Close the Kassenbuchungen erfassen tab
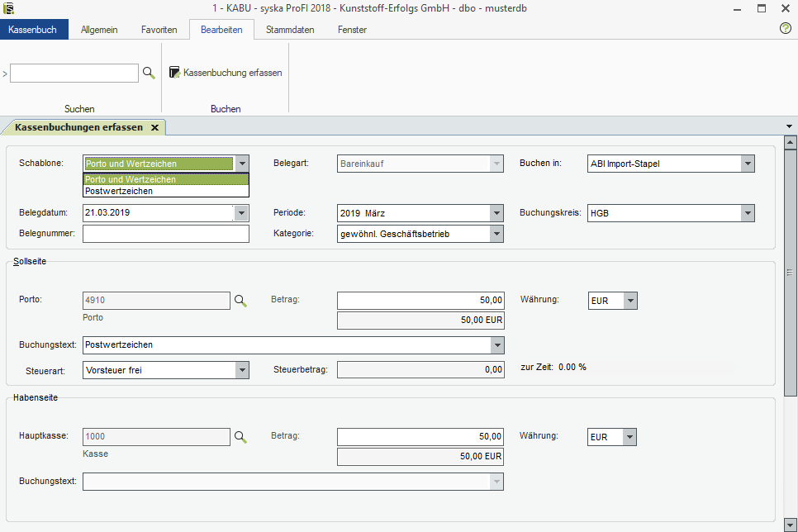The image size is (798, 532). tap(154, 128)
